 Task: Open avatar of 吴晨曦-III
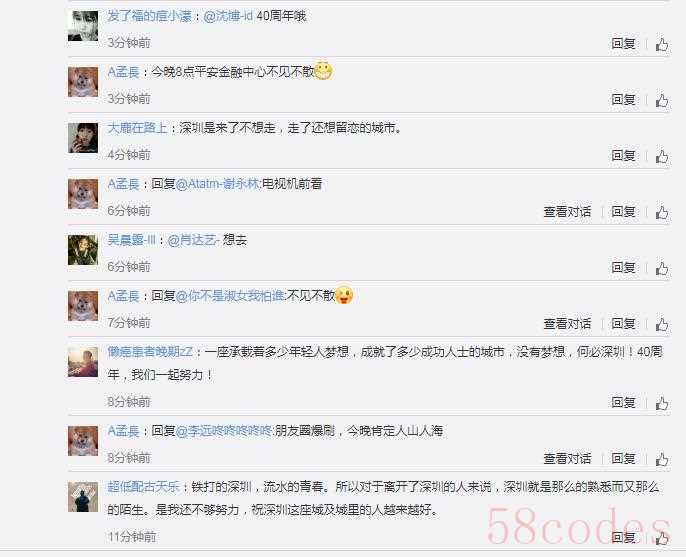coord(83,250)
